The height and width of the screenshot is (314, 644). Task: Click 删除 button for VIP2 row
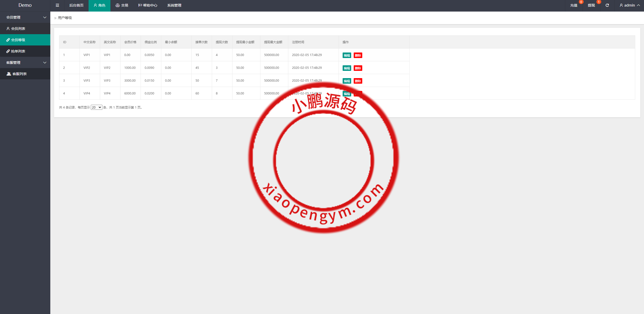358,68
